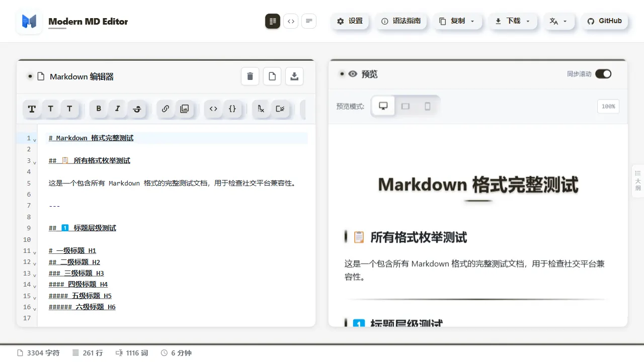Click editor line '## 二级标题 H2'
Screen dimensions: 644x362
74,262
